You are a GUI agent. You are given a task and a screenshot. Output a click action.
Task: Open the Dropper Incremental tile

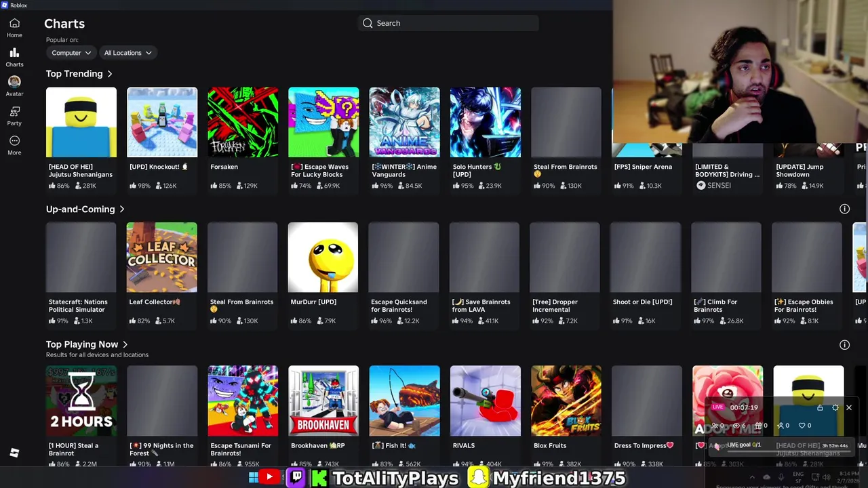point(565,258)
